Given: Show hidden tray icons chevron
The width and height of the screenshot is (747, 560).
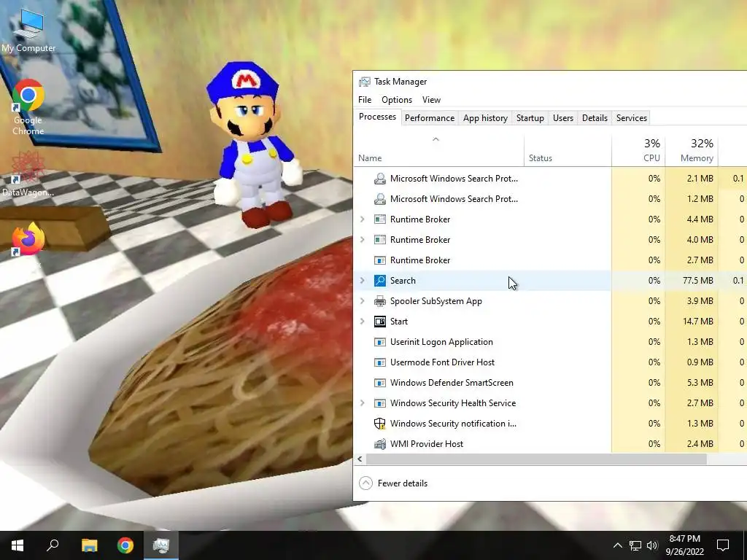Looking at the screenshot, I should coord(617,545).
